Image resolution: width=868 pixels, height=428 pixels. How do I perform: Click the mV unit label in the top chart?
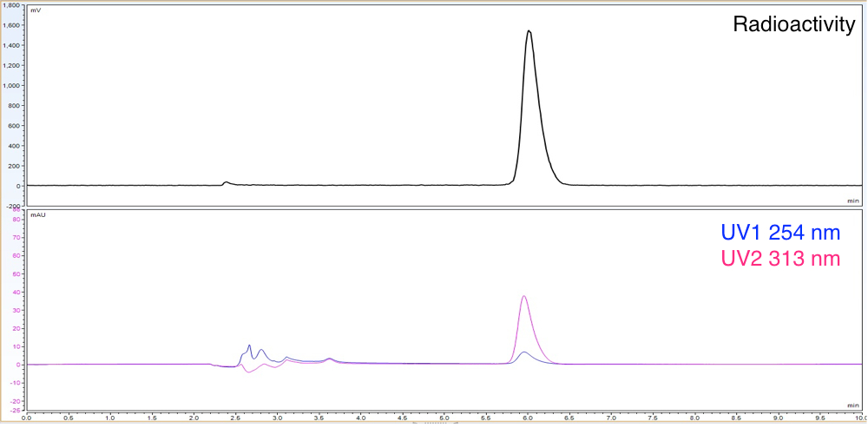36,9
